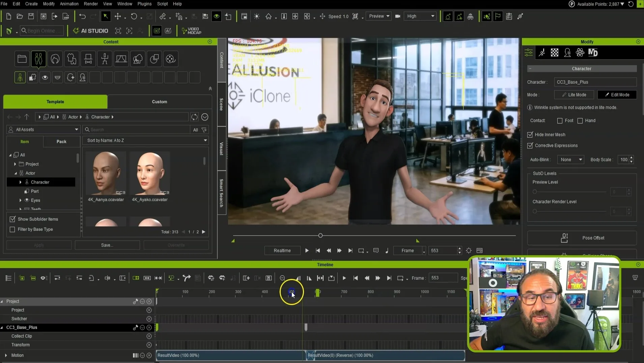The image size is (644, 363).
Task: Select the Rotate object tool
Action: (x=134, y=16)
